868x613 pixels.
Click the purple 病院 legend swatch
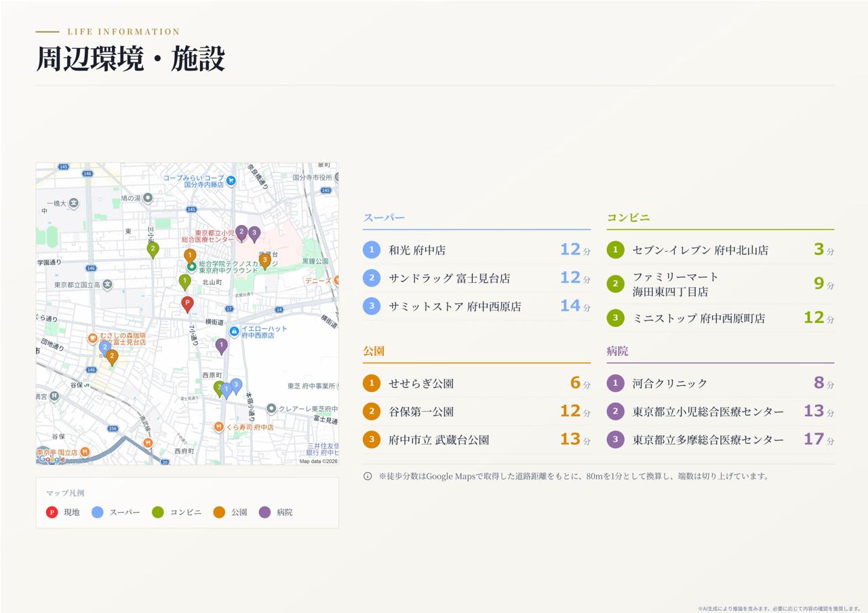[264, 512]
